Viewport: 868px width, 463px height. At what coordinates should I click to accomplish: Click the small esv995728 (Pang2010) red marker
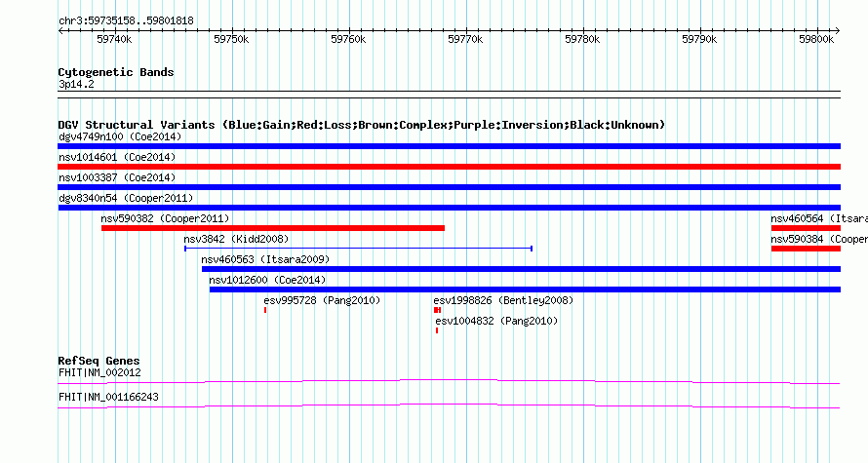(x=265, y=310)
